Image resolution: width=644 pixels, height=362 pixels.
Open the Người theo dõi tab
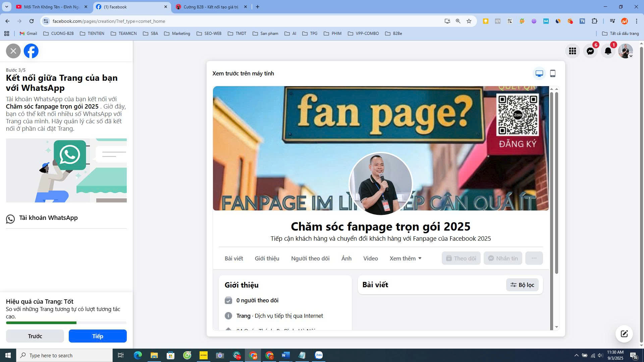tap(310, 258)
